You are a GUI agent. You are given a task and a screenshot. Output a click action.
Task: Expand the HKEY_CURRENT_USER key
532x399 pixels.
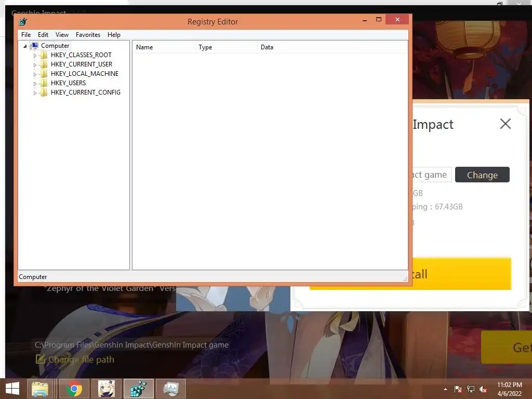[35, 65]
